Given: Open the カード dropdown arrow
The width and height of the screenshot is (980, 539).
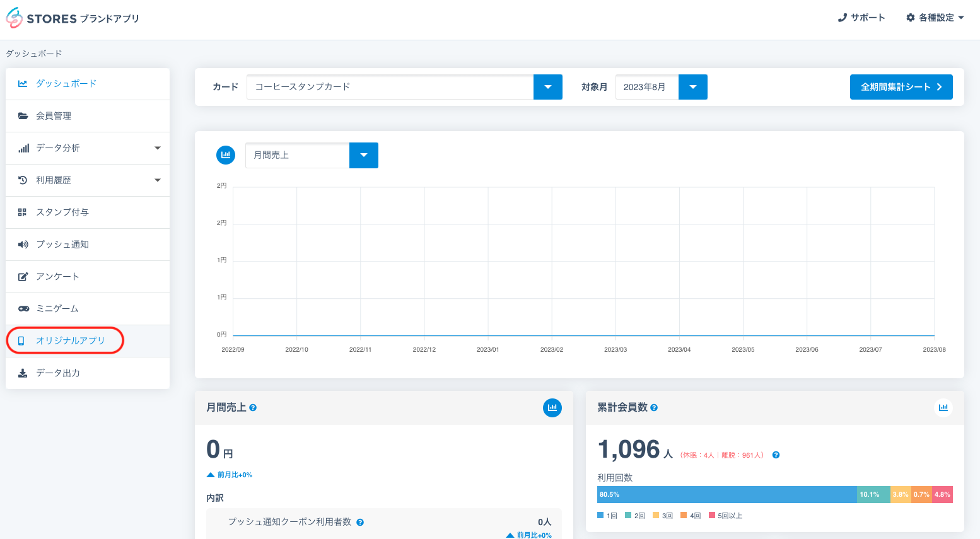Looking at the screenshot, I should tap(548, 87).
